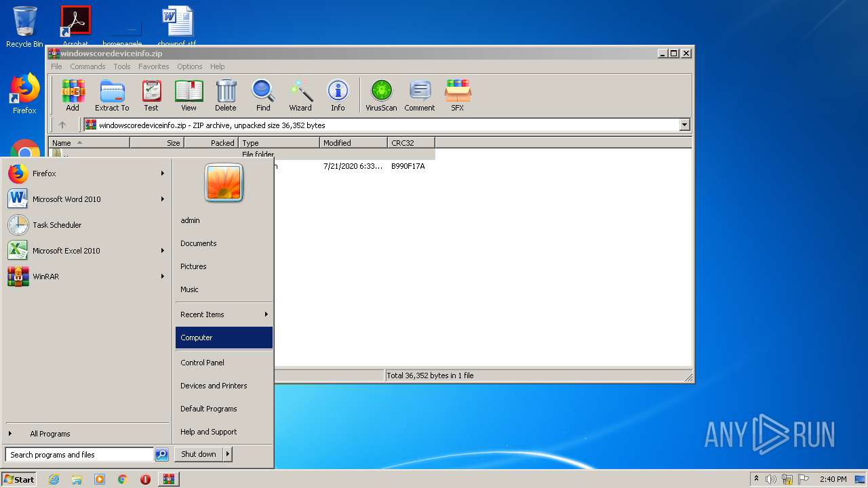Expand Microsoft Word 2010 jump list arrow
Image resolution: width=868 pixels, height=488 pixels.
coord(163,199)
